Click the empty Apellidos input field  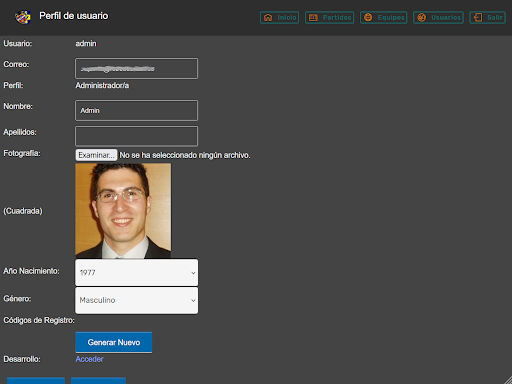click(x=136, y=136)
